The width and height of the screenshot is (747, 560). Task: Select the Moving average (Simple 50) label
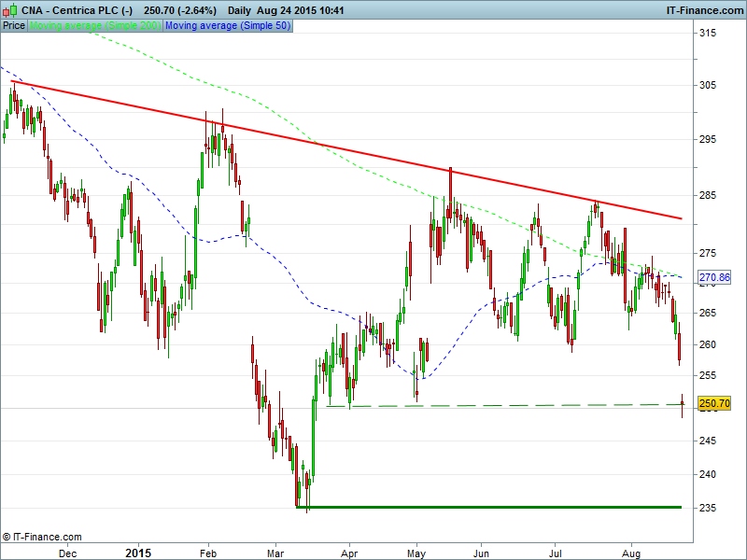[228, 26]
